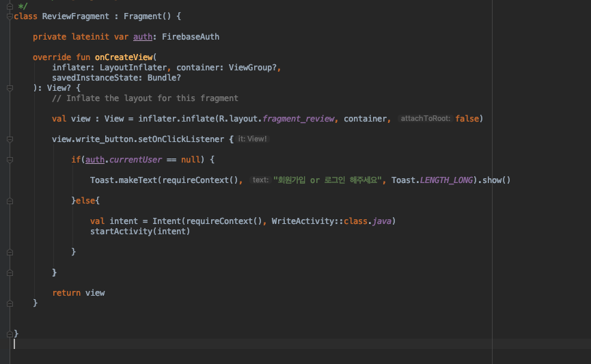591x364 pixels.
Task: Click 'startActivity(intent)' statement
Action: click(x=140, y=232)
